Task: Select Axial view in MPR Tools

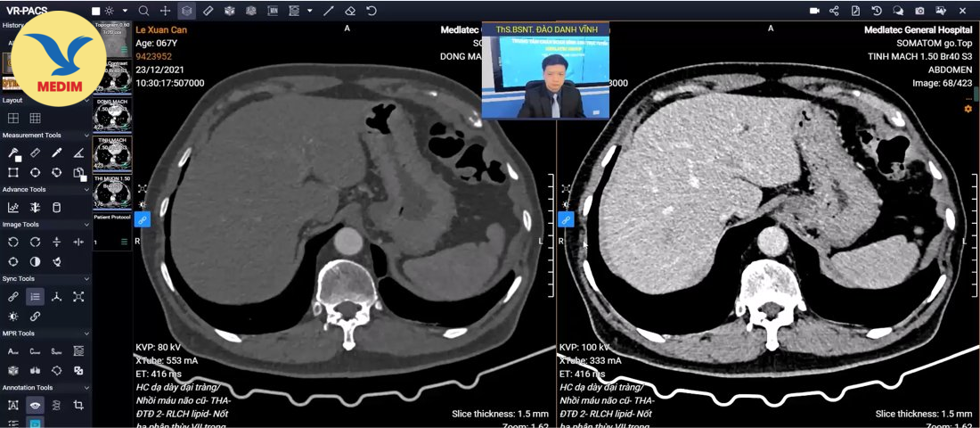Action: (13, 350)
